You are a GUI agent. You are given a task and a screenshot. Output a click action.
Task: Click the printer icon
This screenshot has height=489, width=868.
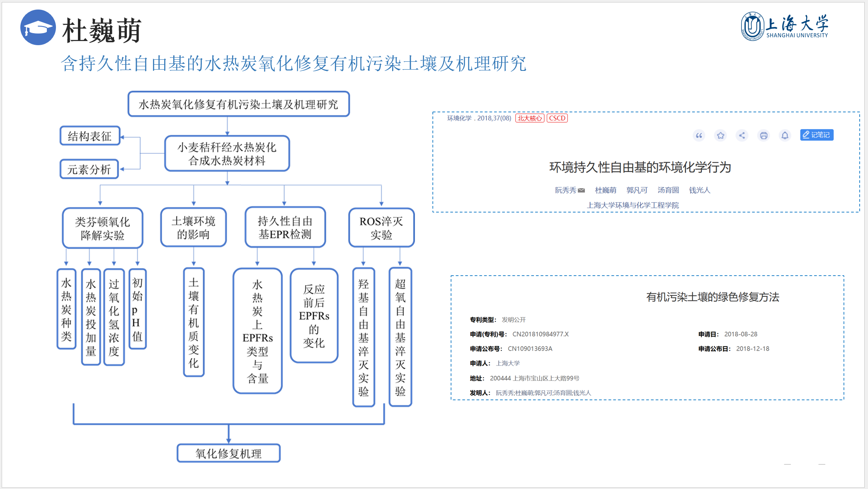tap(764, 136)
